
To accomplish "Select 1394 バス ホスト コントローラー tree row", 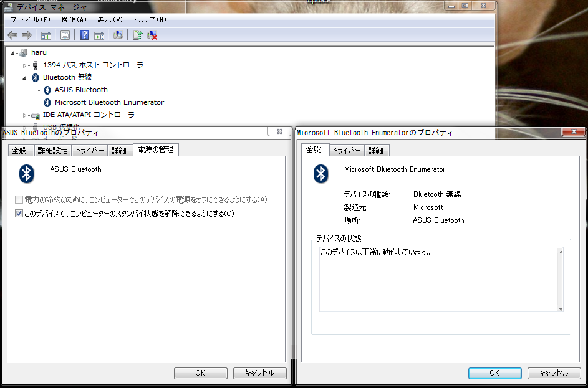I will 97,65.
